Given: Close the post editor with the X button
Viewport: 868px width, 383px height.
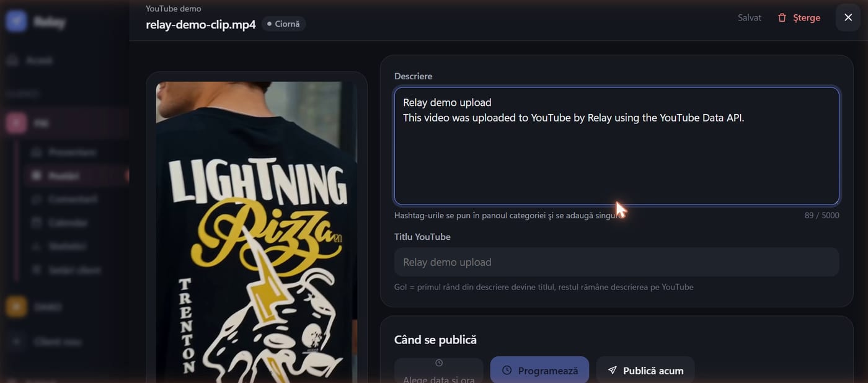Looking at the screenshot, I should [x=848, y=17].
